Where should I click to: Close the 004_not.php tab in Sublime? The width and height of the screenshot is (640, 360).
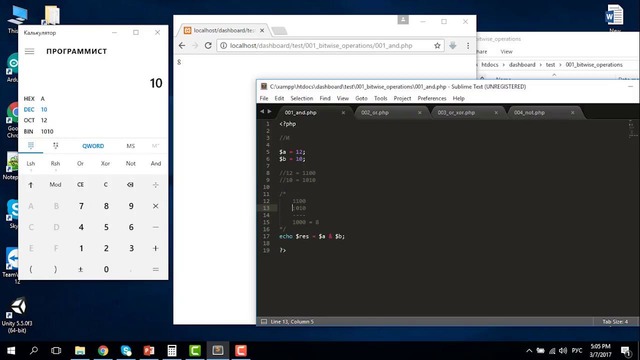click(x=573, y=113)
